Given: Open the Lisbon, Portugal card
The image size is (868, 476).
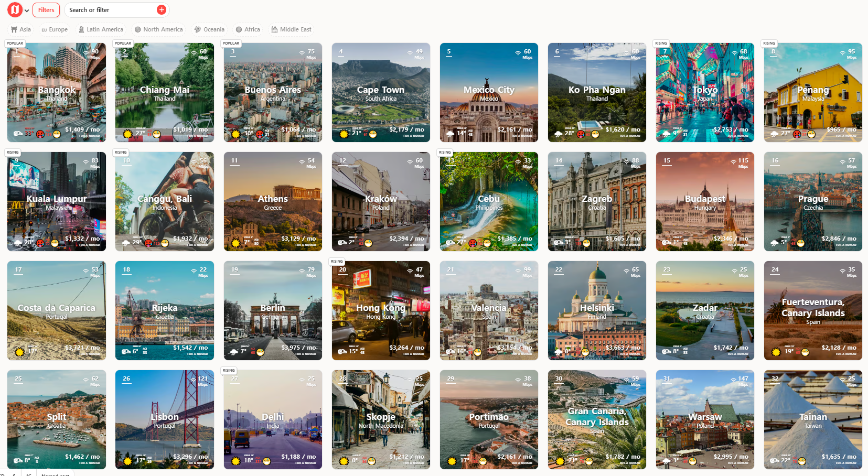Looking at the screenshot, I should click(x=165, y=419).
